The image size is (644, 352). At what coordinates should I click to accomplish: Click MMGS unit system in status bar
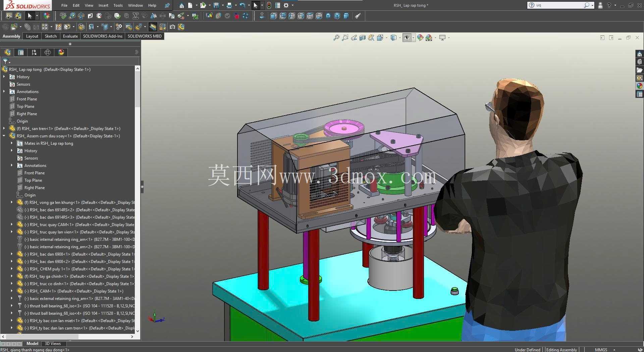click(x=601, y=350)
